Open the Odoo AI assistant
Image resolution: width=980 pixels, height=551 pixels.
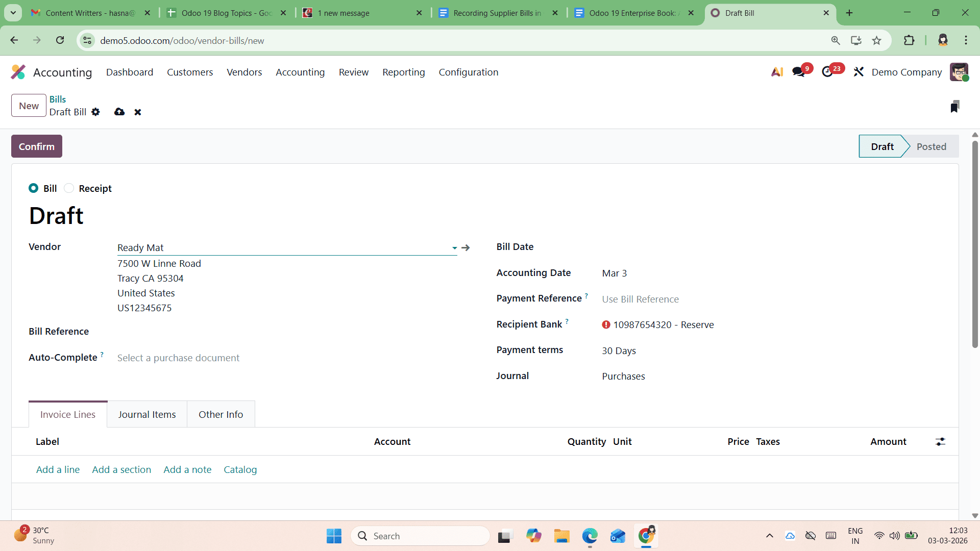click(777, 72)
